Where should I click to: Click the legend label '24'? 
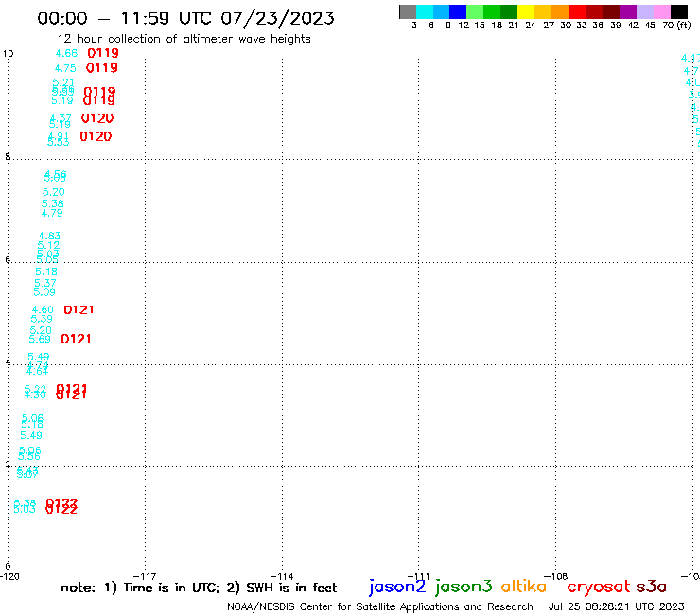click(x=531, y=26)
